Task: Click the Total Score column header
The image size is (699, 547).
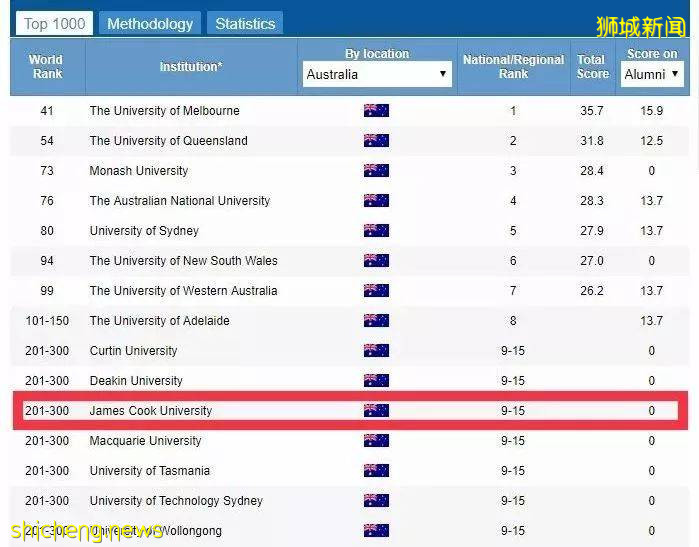Action: tap(592, 67)
